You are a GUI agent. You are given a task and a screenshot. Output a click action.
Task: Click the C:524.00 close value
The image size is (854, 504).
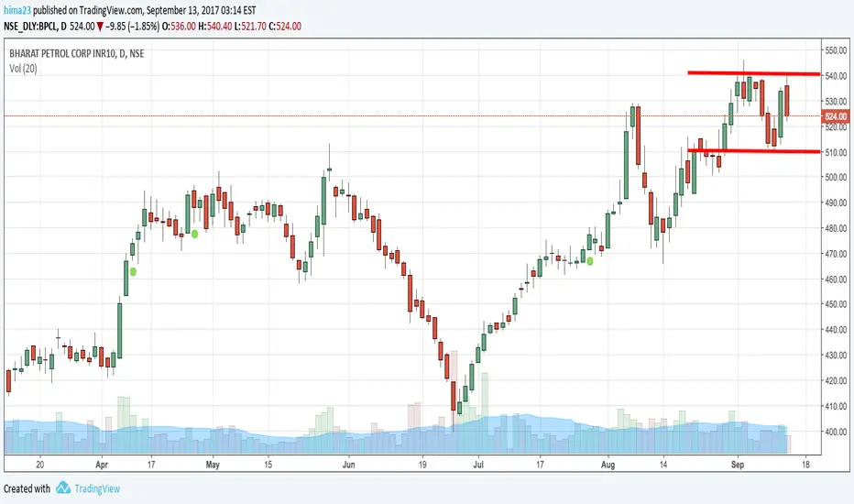285,27
